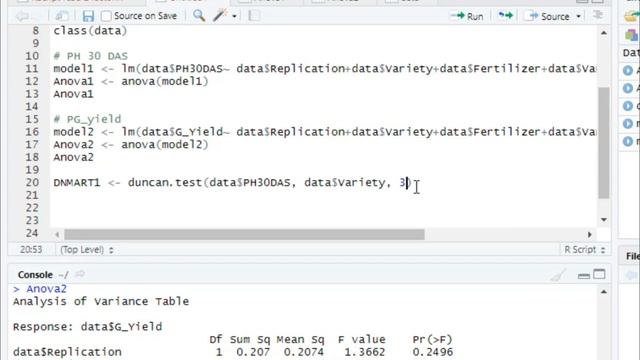This screenshot has width=640, height=360.
Task: Click the horizontal scroll left arrow
Action: pyautogui.click(x=57, y=234)
